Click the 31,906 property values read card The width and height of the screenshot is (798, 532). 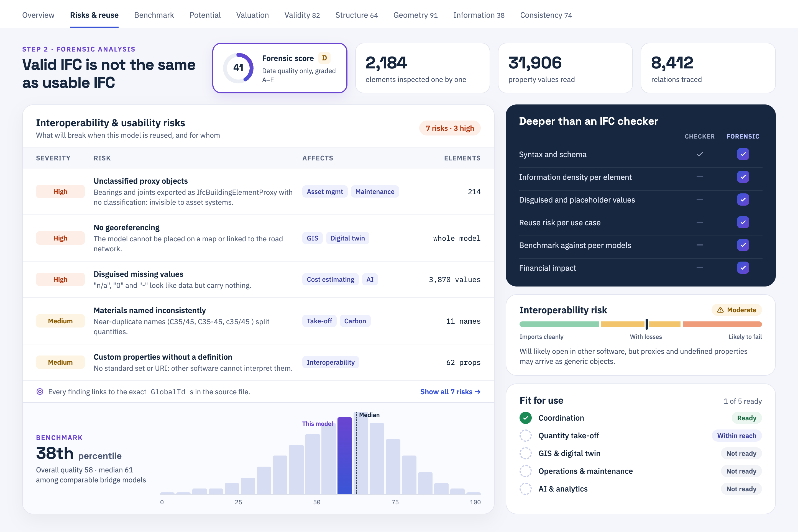pos(565,68)
